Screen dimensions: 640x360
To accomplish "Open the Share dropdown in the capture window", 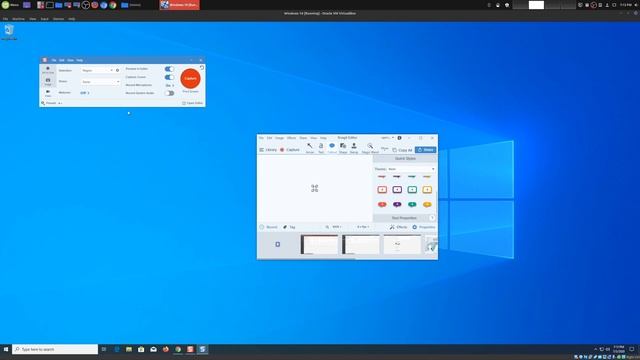I will tap(100, 82).
